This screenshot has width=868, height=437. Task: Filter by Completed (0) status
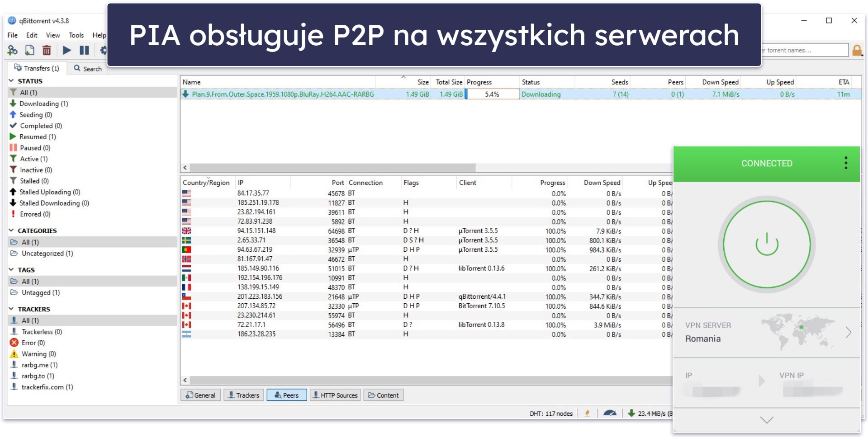(x=41, y=126)
